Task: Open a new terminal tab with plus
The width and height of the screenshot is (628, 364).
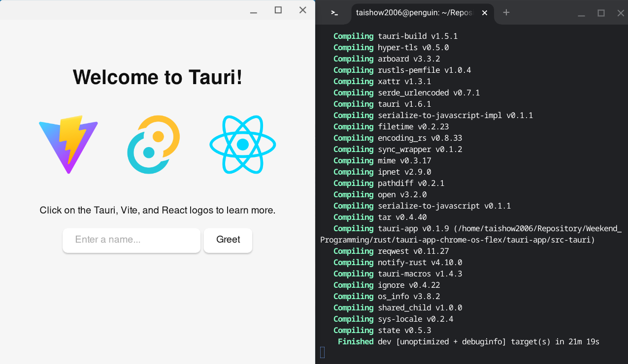Action: coord(506,13)
